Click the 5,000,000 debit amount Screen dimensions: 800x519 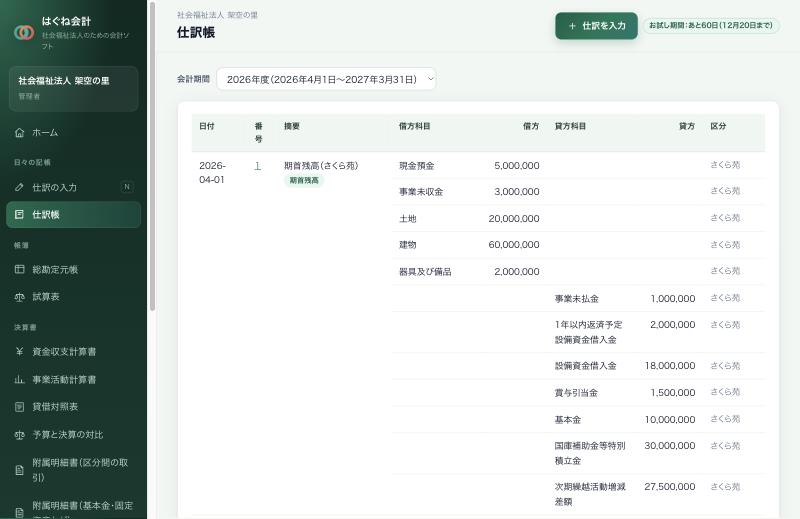click(x=516, y=166)
